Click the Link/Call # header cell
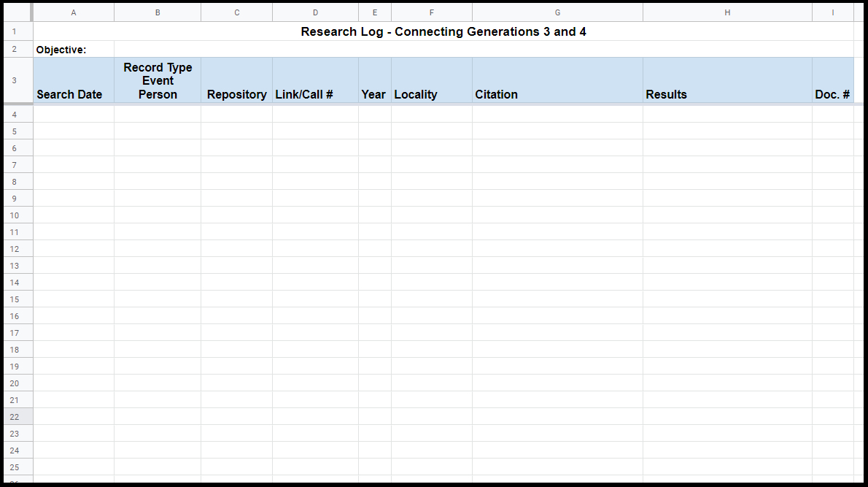 [315, 80]
